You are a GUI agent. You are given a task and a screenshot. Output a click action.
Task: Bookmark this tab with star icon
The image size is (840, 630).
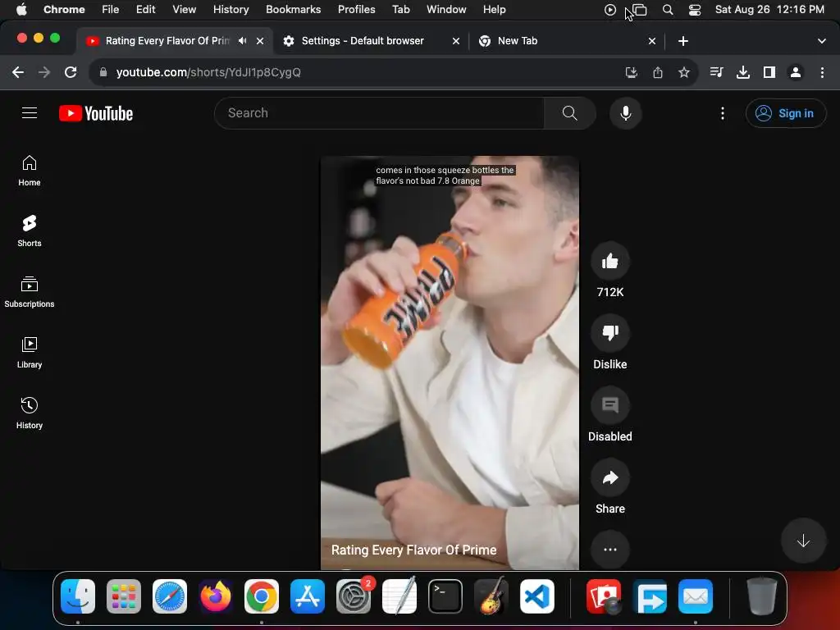click(683, 72)
